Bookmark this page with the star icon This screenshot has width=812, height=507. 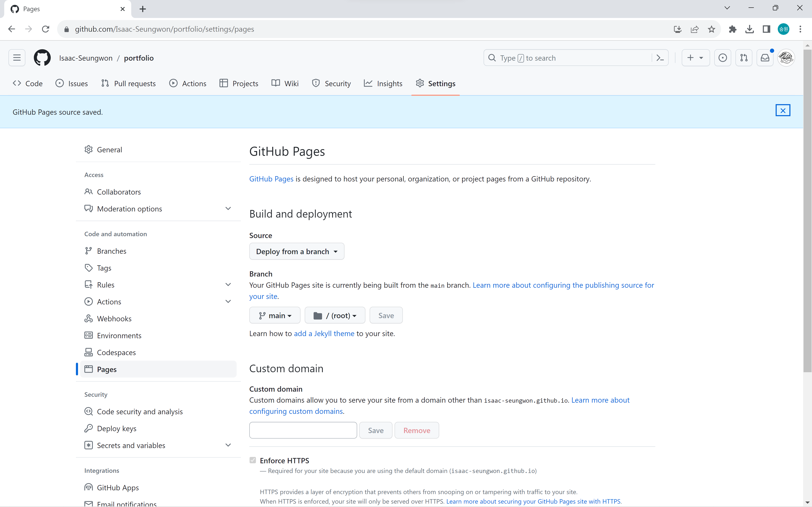point(711,29)
